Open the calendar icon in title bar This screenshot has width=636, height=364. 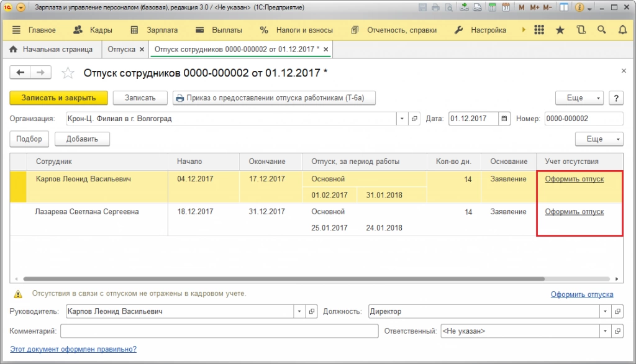click(506, 7)
